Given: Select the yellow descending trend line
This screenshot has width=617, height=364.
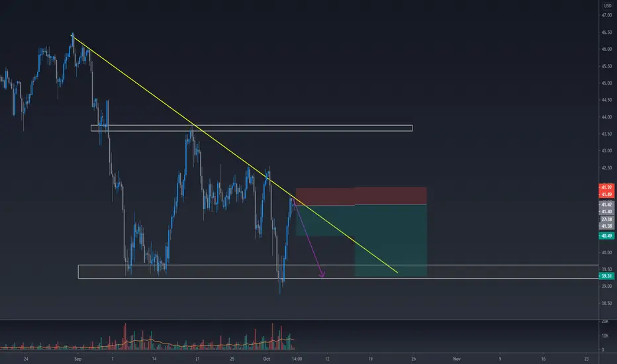Looking at the screenshot, I should (x=234, y=154).
